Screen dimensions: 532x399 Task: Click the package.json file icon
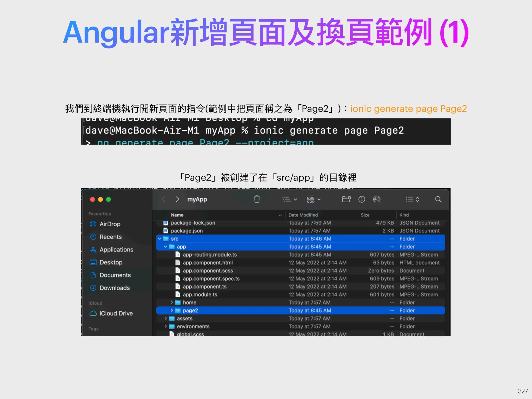(166, 231)
